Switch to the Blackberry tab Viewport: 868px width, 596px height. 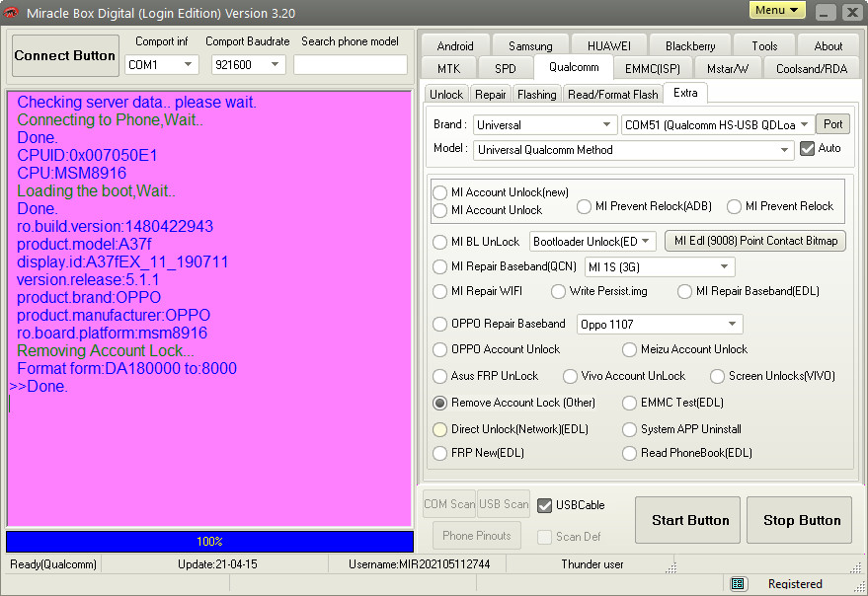[x=690, y=46]
